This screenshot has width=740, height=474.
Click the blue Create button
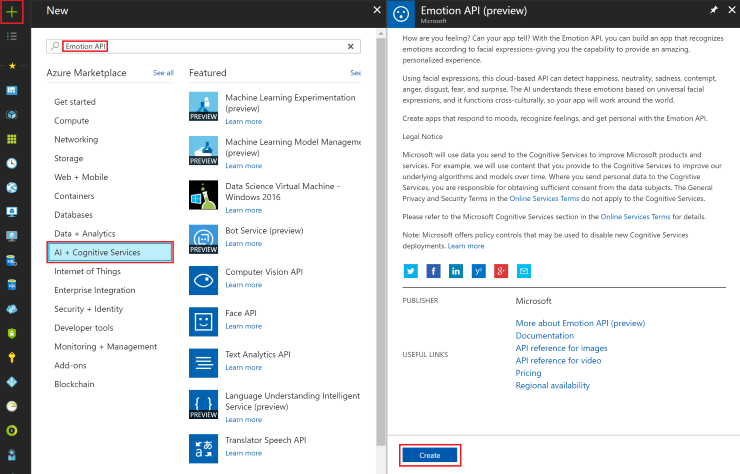429,455
